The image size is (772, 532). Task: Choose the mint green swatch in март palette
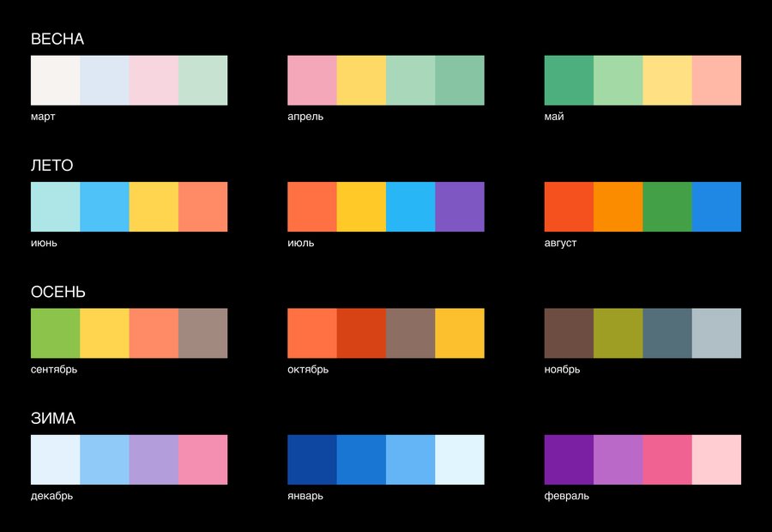click(x=203, y=81)
